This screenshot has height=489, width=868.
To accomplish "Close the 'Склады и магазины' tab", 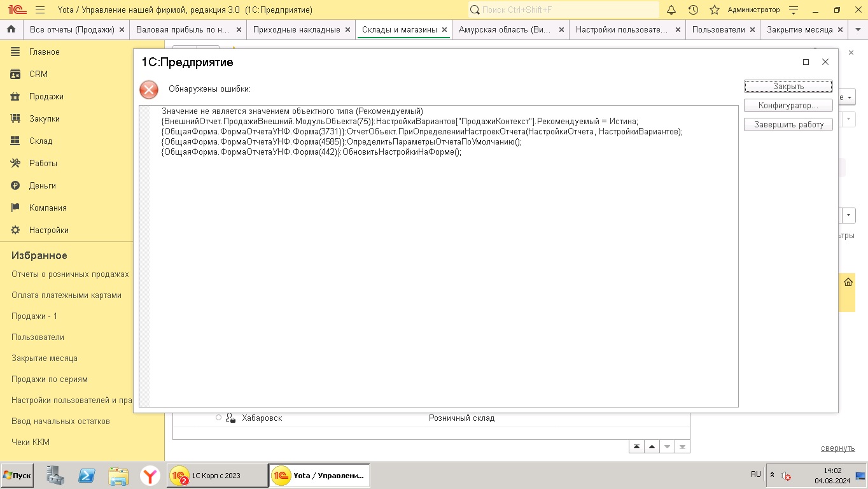I will 444,30.
